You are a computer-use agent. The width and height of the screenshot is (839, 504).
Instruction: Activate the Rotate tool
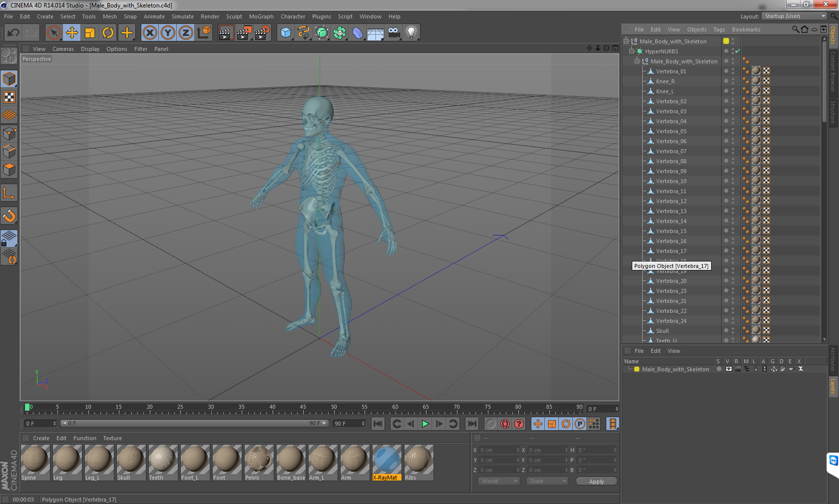108,33
